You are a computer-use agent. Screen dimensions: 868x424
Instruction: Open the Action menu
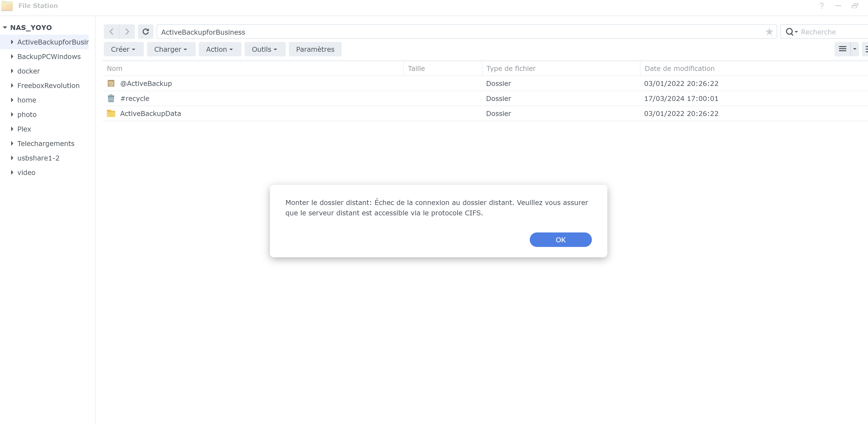[220, 49]
